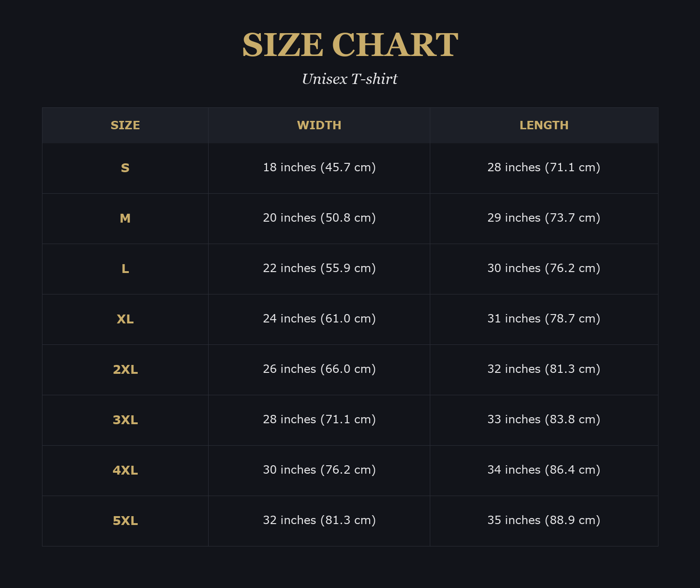700x588 pixels.
Task: Select the WIDTH column header
Action: pos(319,126)
